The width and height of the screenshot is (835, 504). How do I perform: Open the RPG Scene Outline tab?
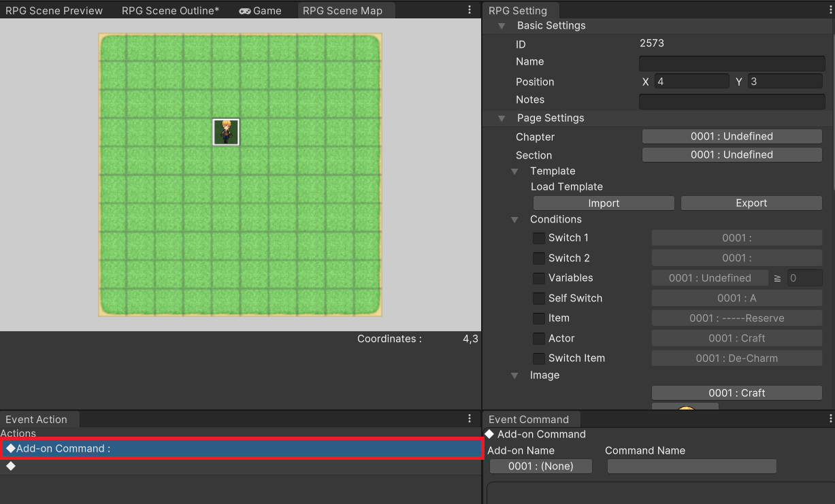170,11
